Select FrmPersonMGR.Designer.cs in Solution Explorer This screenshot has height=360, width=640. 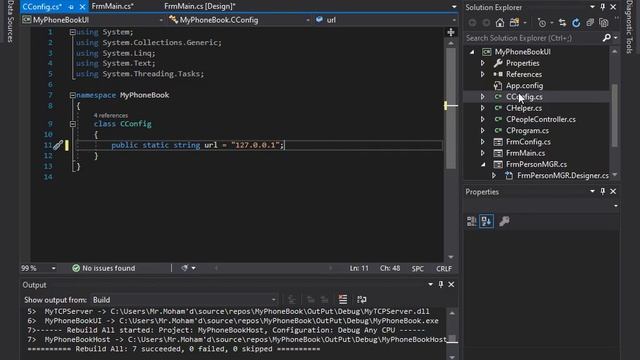point(563,176)
